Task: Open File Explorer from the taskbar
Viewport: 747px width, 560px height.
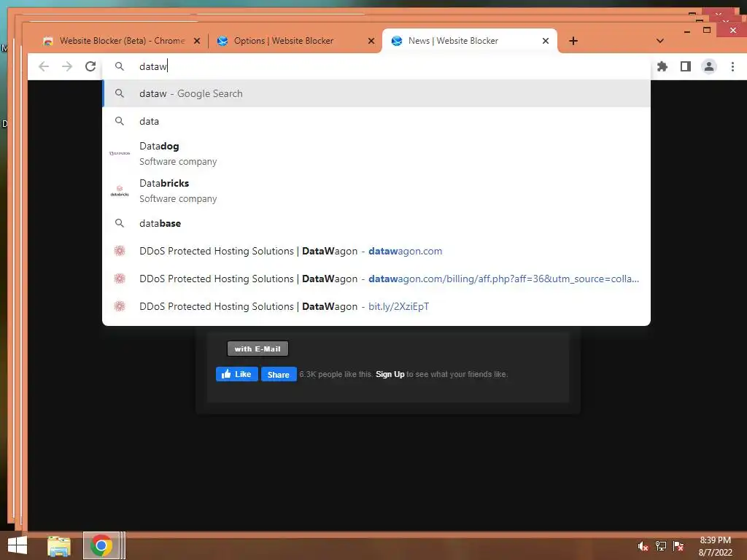Action: pyautogui.click(x=59, y=545)
